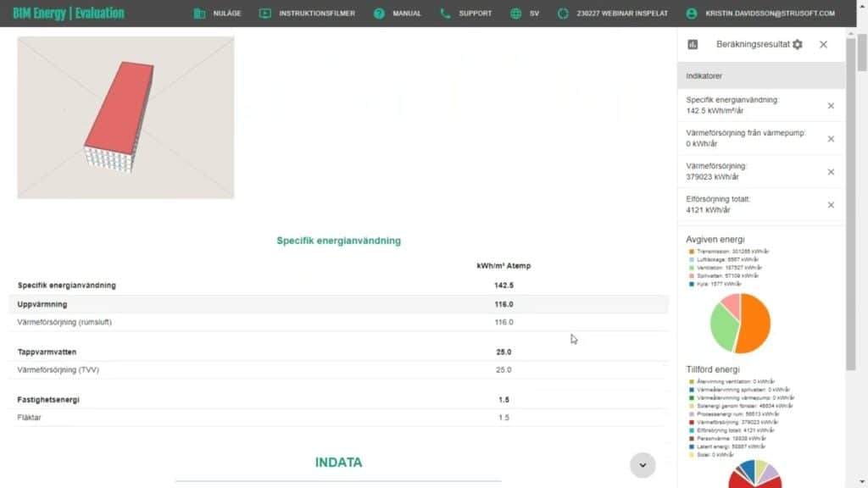The width and height of the screenshot is (868, 488).
Task: Open Instruktionsfilmer from top bar
Action: [317, 14]
